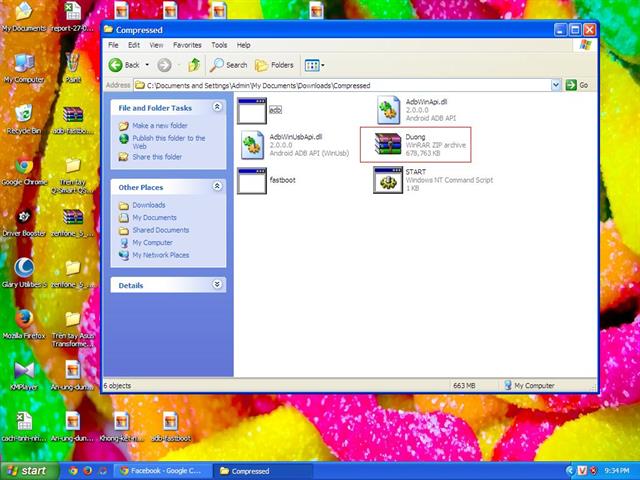
Task: Click the Compressed taskbar button
Action: click(x=263, y=471)
